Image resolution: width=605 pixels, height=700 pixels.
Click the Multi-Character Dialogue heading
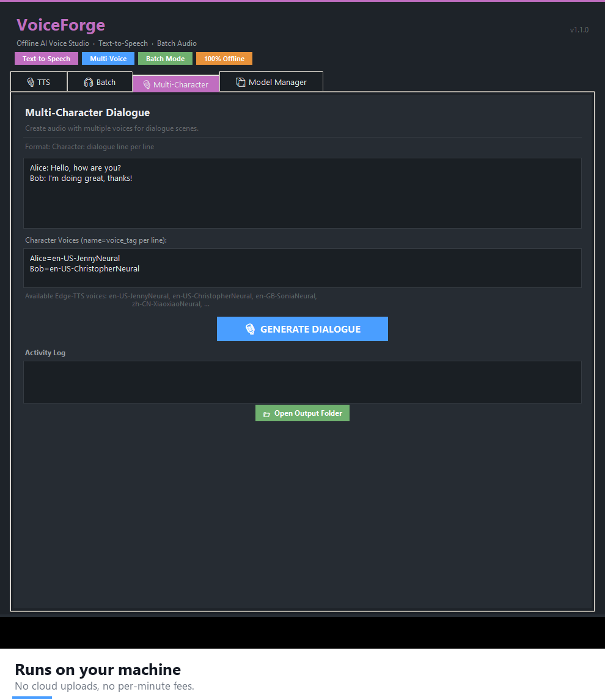87,112
